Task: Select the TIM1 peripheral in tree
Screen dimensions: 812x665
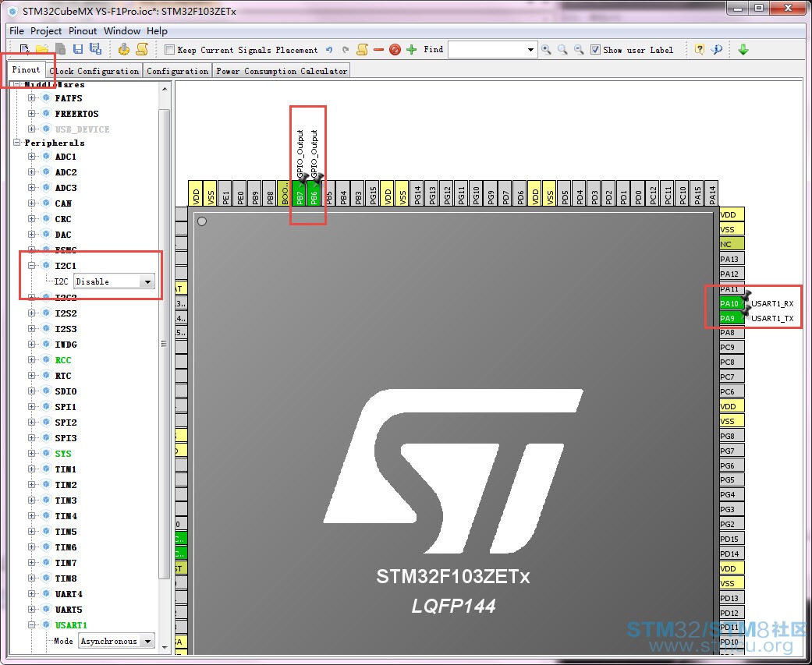Action: 66,469
